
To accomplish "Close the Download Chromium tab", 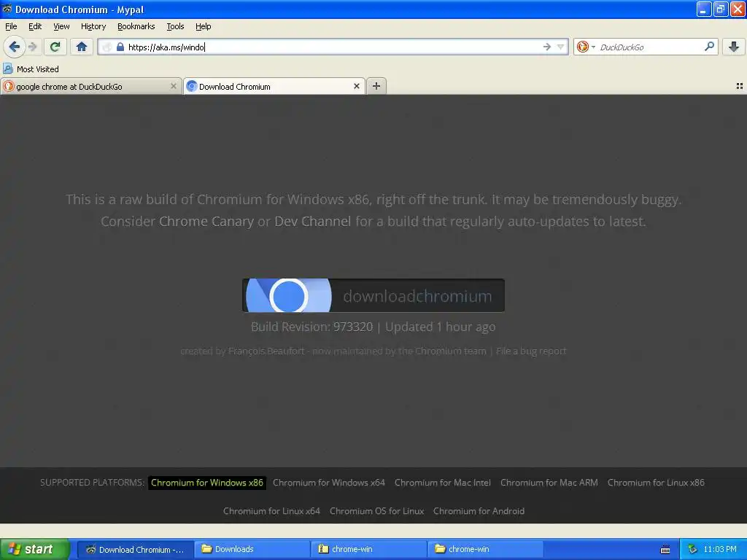I will click(356, 86).
